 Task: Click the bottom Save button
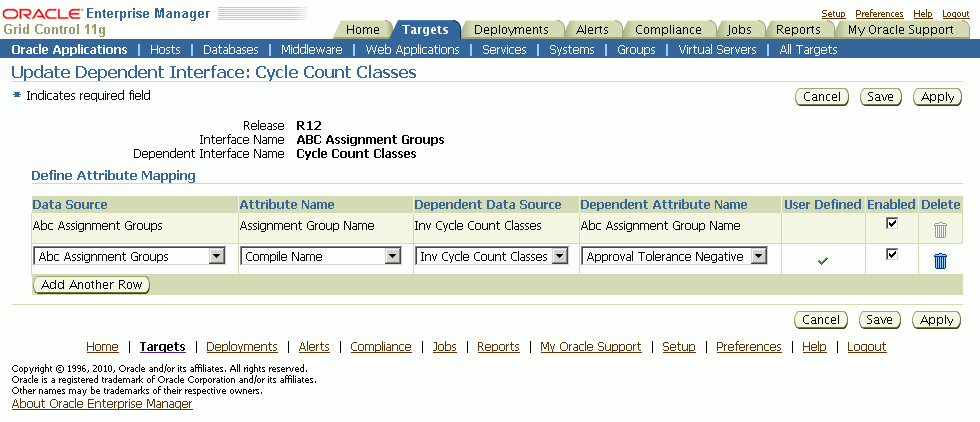tap(879, 320)
